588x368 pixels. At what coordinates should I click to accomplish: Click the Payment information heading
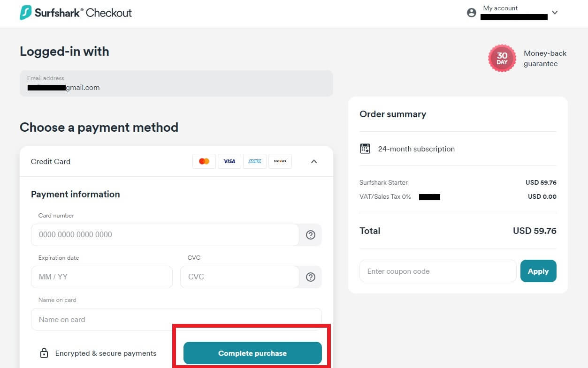[75, 194]
